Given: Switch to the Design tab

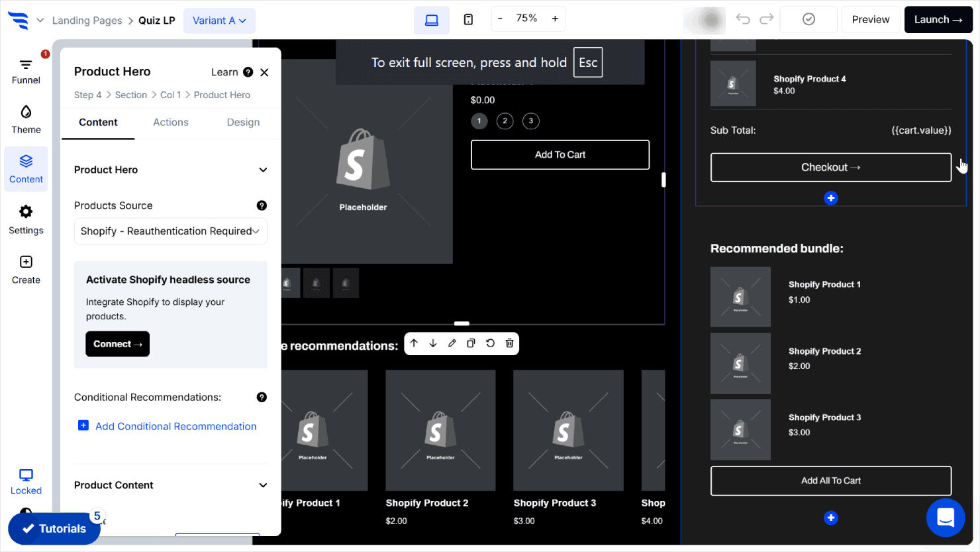Looking at the screenshot, I should (243, 123).
